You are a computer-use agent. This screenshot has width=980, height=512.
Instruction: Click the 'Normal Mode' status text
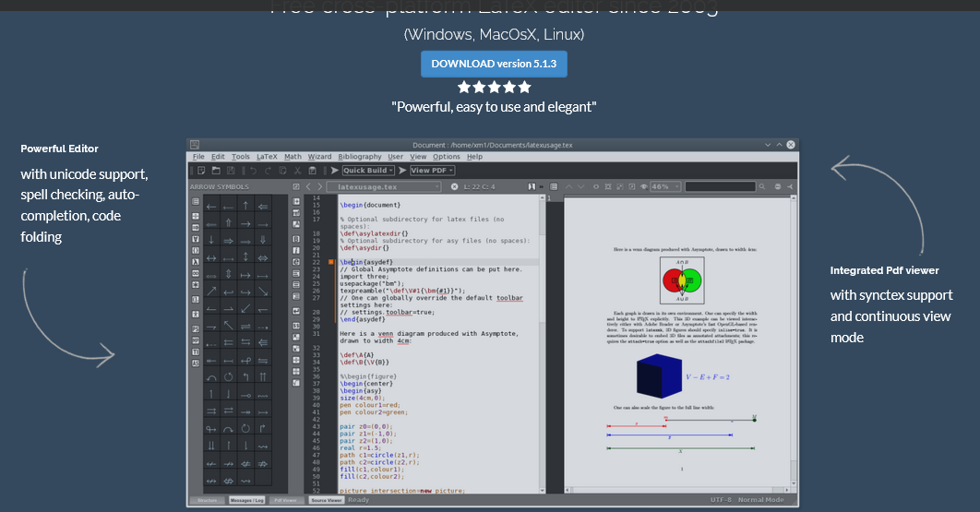coord(760,500)
